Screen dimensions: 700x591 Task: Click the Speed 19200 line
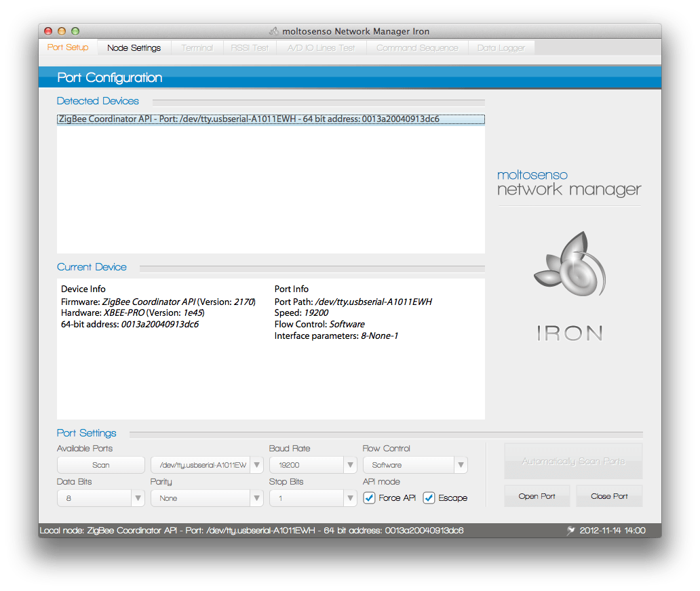tap(301, 312)
